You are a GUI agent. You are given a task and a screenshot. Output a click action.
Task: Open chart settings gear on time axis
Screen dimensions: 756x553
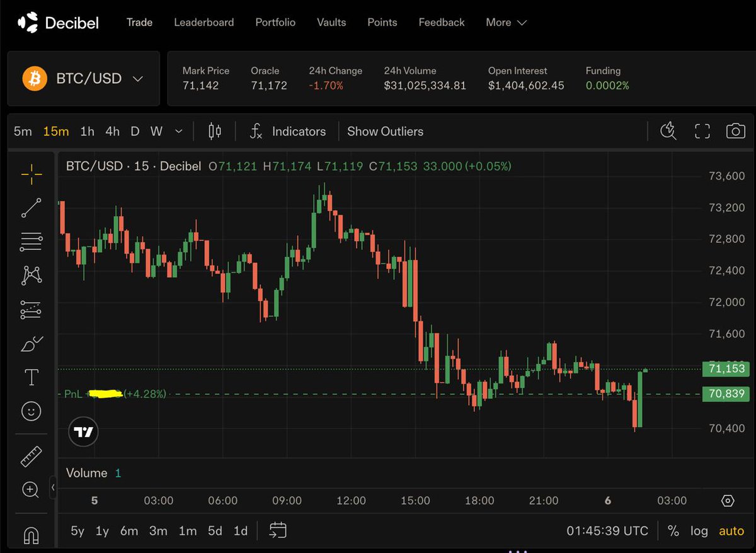point(728,501)
